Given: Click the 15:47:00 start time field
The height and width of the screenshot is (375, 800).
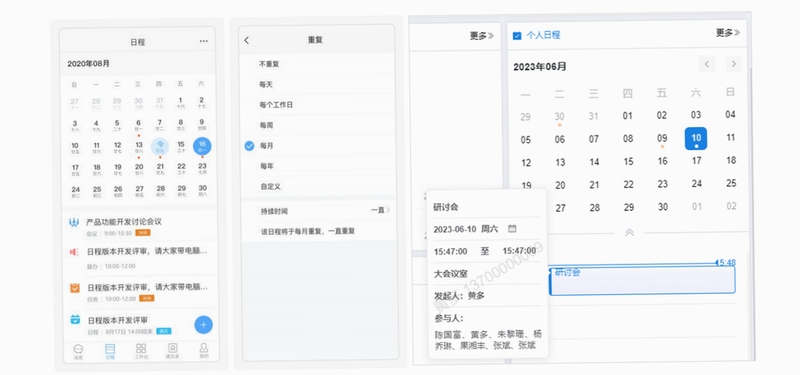Looking at the screenshot, I should click(450, 251).
